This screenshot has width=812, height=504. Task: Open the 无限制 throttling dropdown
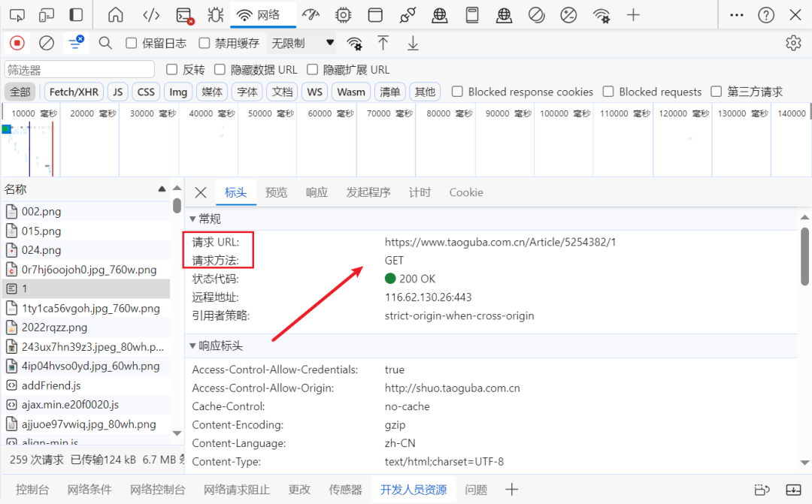coord(298,43)
